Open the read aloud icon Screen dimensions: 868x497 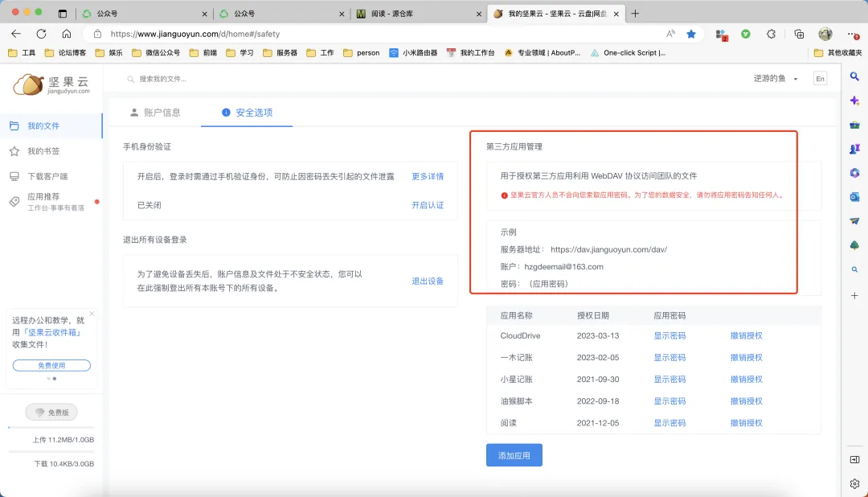coord(670,34)
